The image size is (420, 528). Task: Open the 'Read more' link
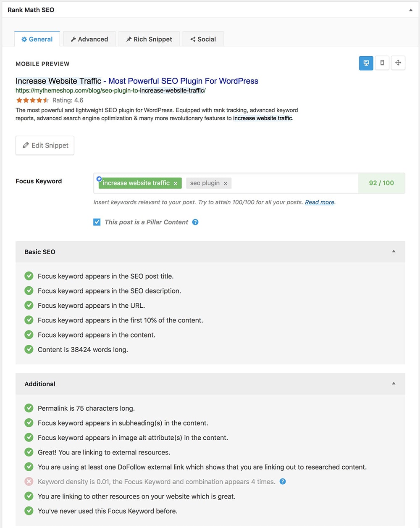click(320, 202)
